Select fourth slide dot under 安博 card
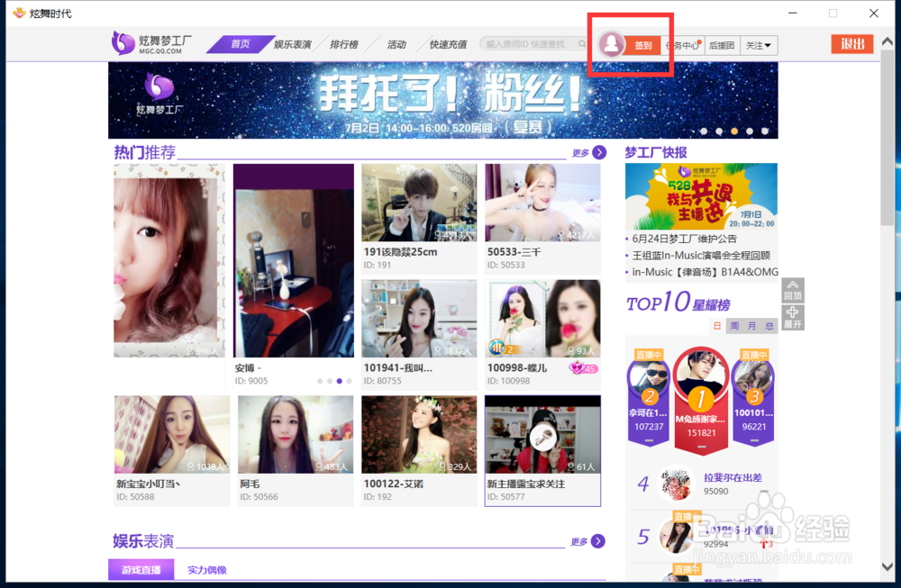Viewport: 901px width, 588px height. point(350,381)
